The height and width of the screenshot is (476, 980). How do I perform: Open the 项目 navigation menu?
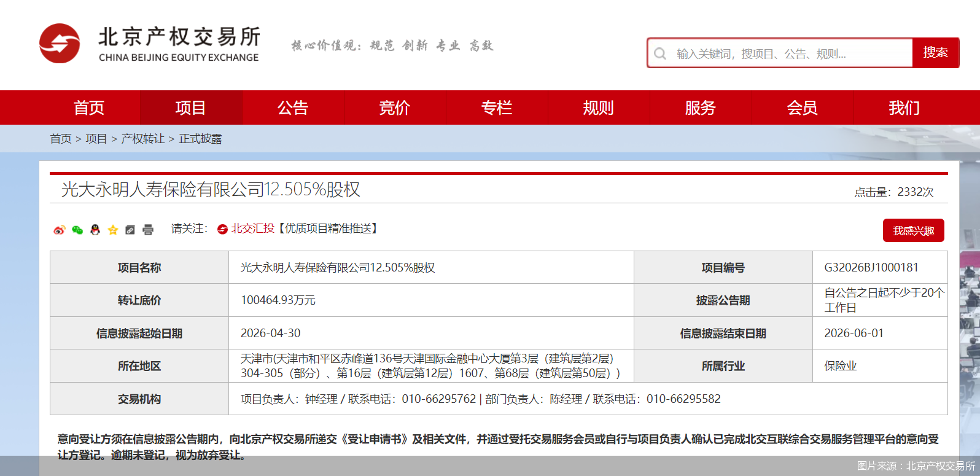pyautogui.click(x=191, y=107)
